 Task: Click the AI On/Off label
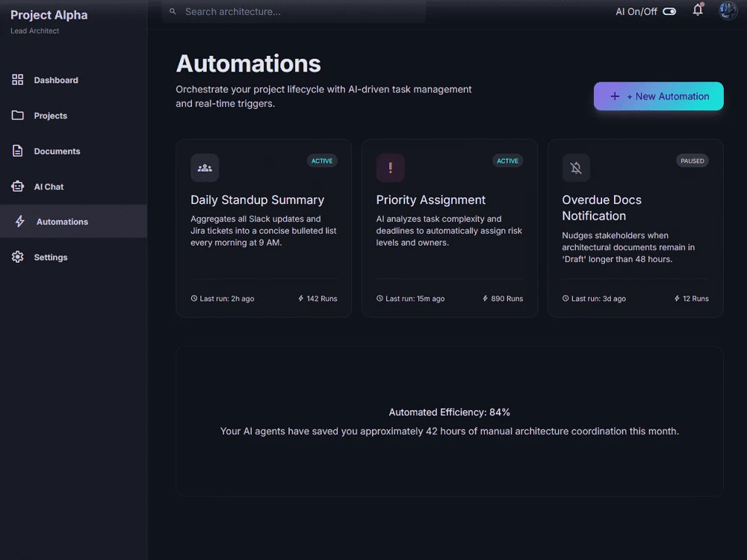636,11
